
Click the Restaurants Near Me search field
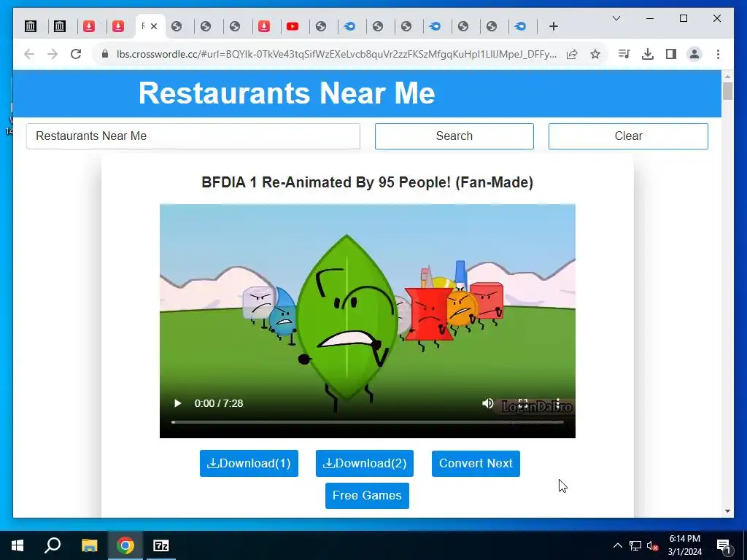(x=193, y=136)
